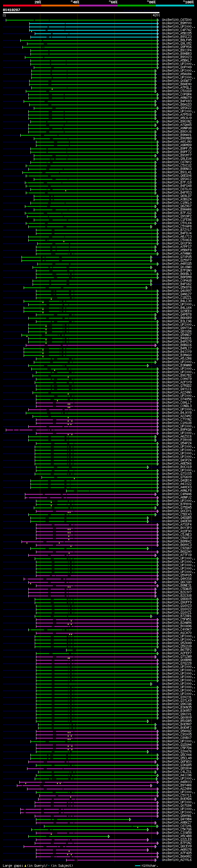Viewport: 197px width, 868px height.
Task: Click the cyan ~100% identity legend bar
Action: 175,6
